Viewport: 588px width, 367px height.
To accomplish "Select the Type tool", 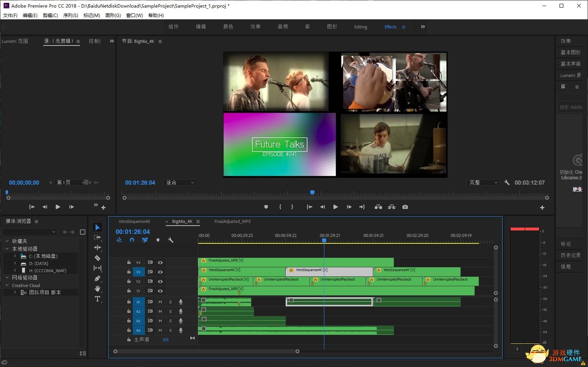I will (97, 299).
